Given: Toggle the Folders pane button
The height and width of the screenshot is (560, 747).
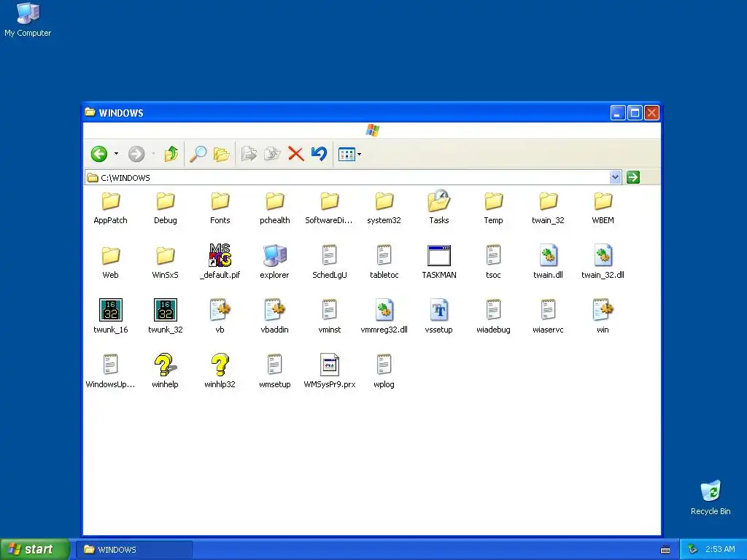Looking at the screenshot, I should (222, 154).
